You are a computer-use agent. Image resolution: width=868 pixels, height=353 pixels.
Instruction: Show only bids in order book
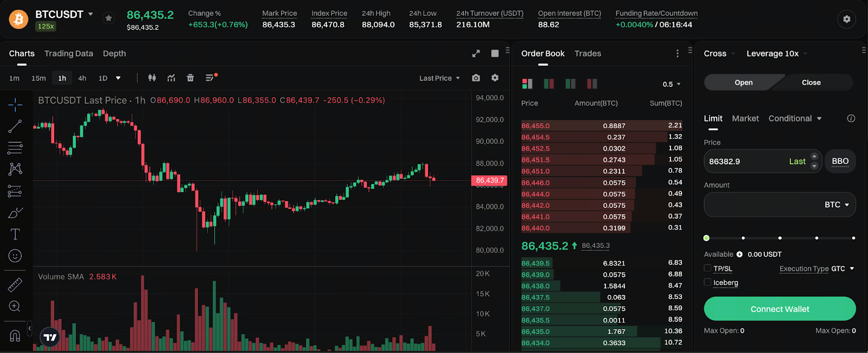571,84
